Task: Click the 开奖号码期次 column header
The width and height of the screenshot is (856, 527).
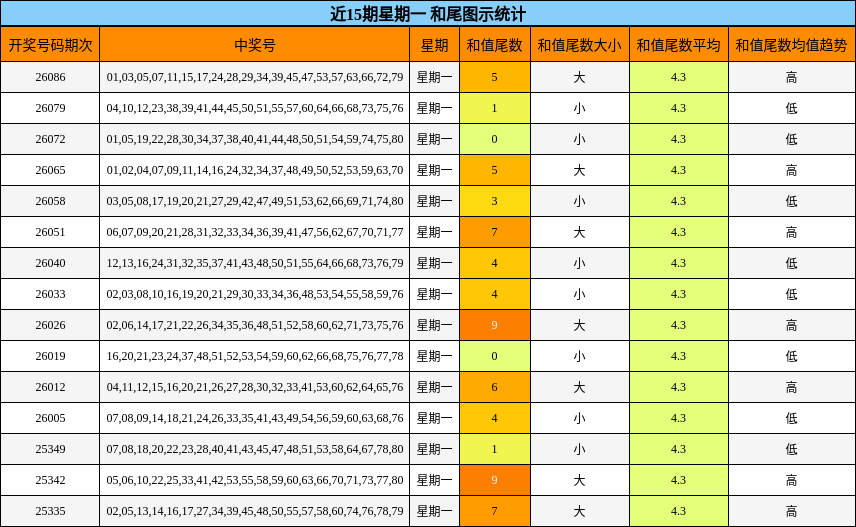Action: [x=50, y=45]
